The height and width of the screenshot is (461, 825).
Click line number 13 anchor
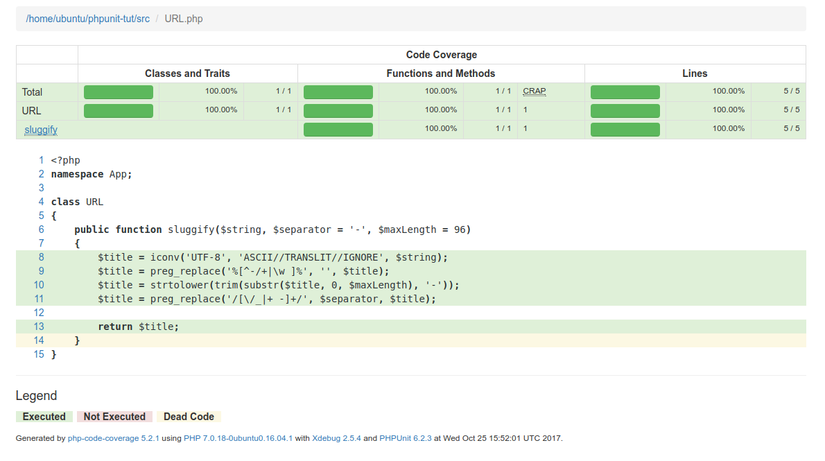pos(39,327)
